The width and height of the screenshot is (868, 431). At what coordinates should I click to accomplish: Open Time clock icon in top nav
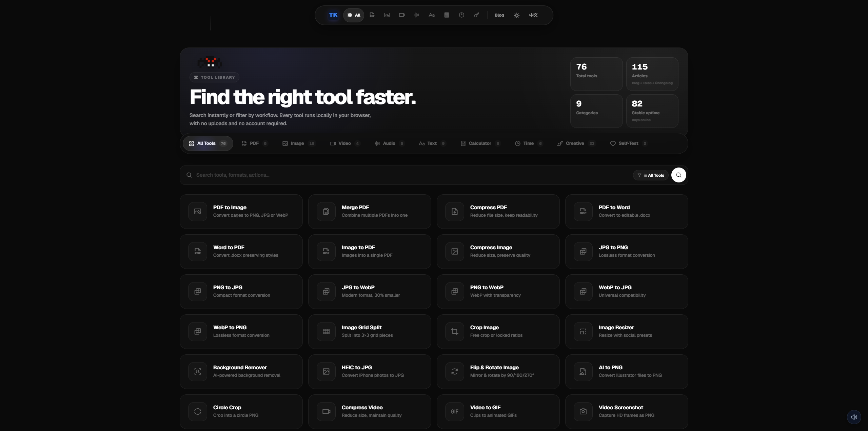click(x=461, y=15)
